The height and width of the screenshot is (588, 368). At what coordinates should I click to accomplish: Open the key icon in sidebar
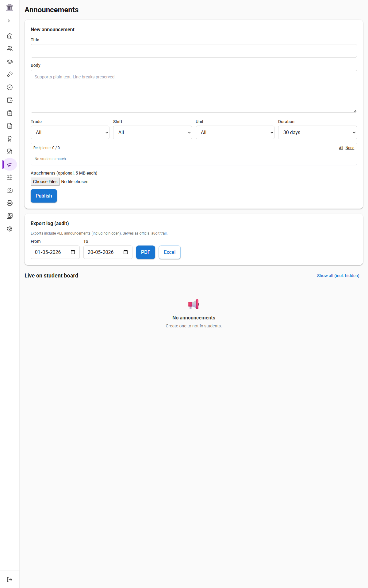pyautogui.click(x=10, y=74)
